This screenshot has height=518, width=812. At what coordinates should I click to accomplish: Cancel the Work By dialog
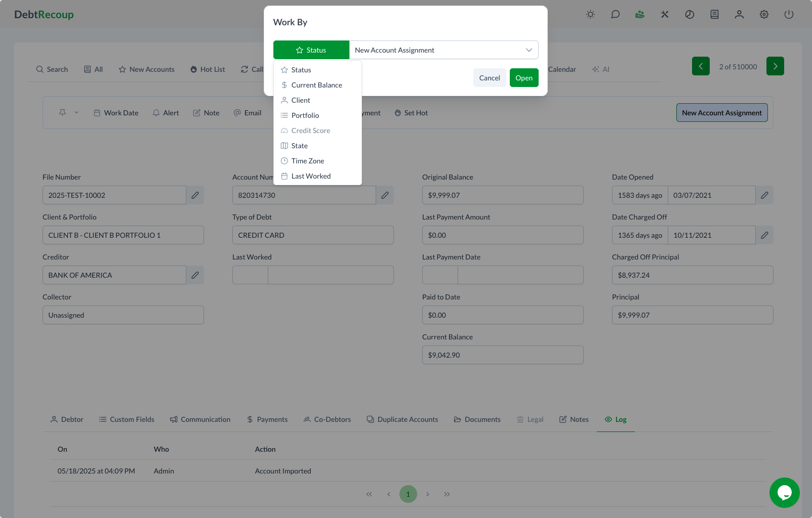click(x=489, y=78)
